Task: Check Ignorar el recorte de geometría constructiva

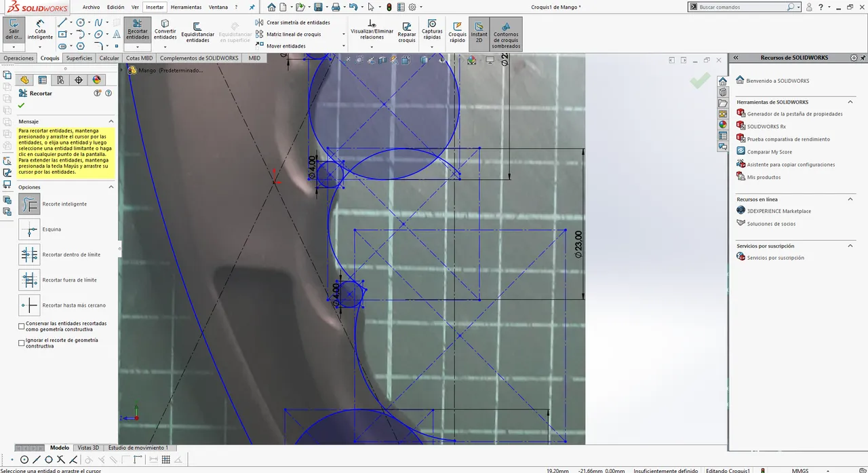Action: (22, 343)
